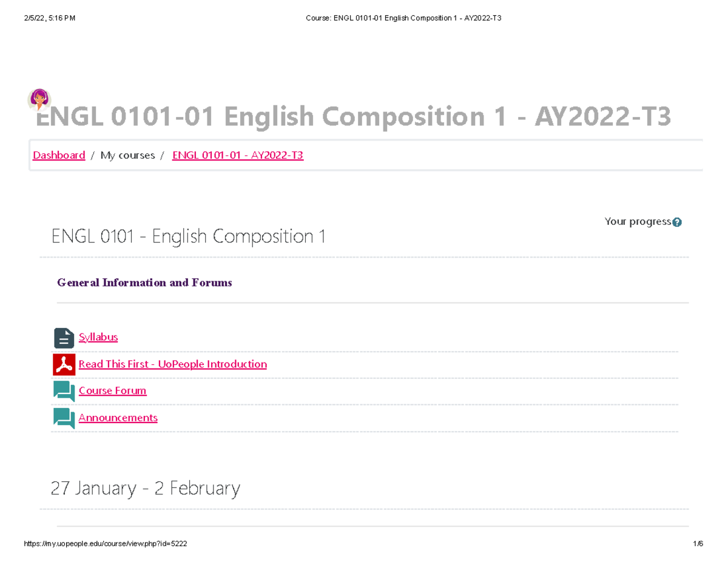Select ENGL 0101-01 - AY2022-T3 breadcrumb
This screenshot has height=562, width=728.
tap(237, 155)
